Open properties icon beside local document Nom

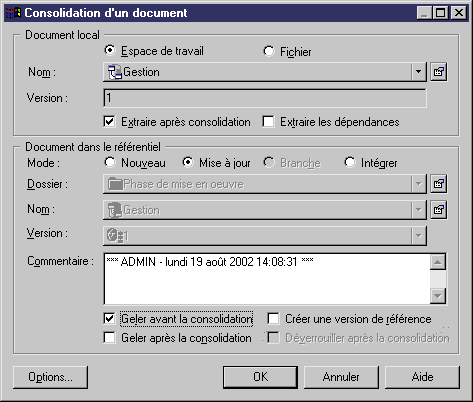[x=439, y=72]
